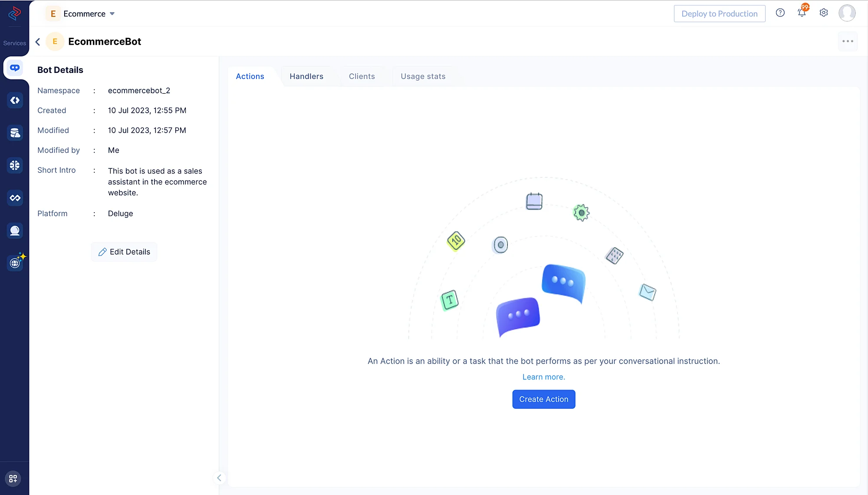Open the three-dot more options menu

[x=847, y=42]
